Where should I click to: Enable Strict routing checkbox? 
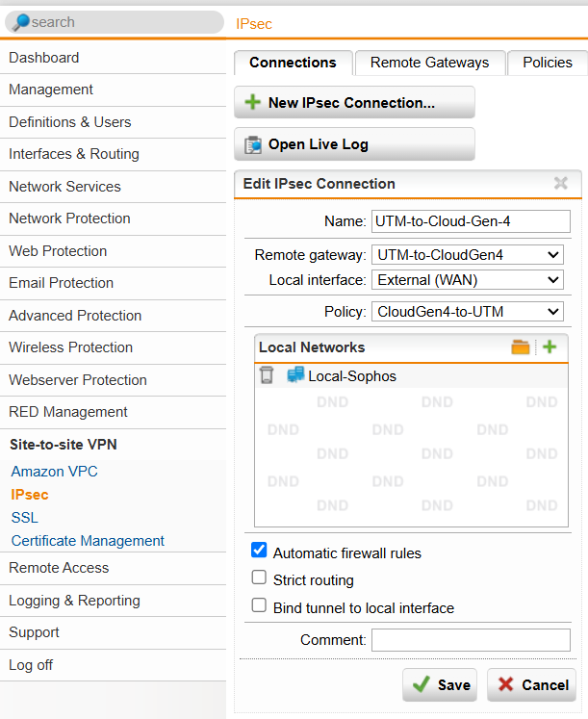click(x=259, y=578)
